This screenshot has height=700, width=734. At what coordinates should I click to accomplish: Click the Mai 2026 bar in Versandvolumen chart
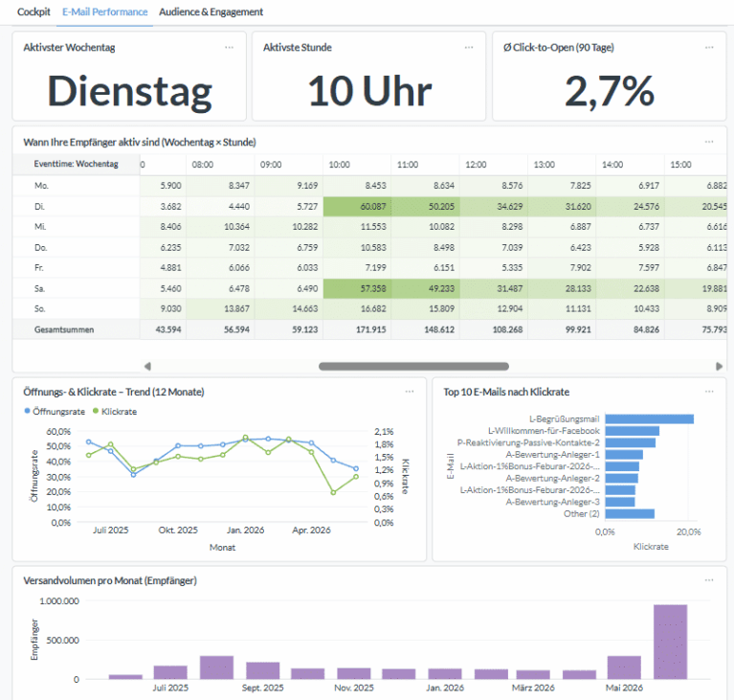pos(624,667)
